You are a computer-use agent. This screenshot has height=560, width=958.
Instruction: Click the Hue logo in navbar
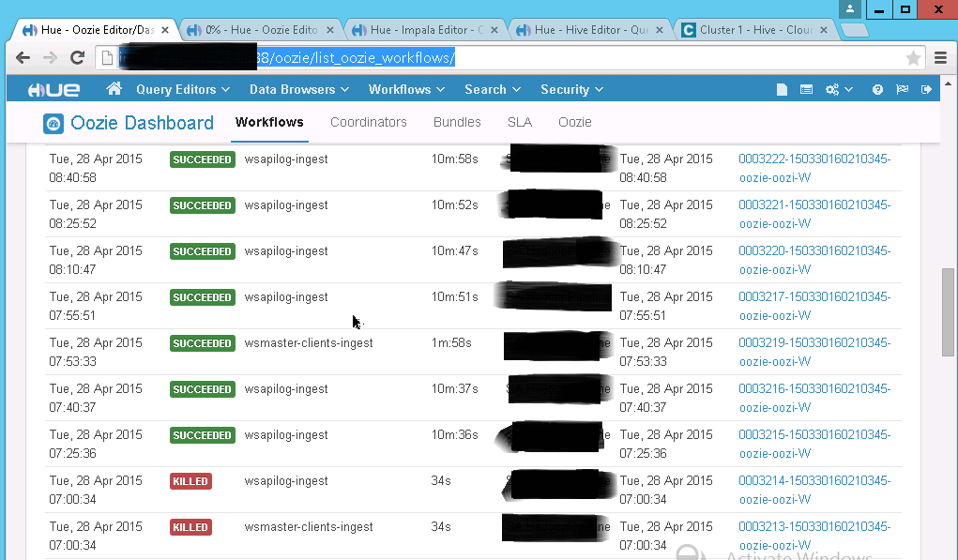point(53,90)
